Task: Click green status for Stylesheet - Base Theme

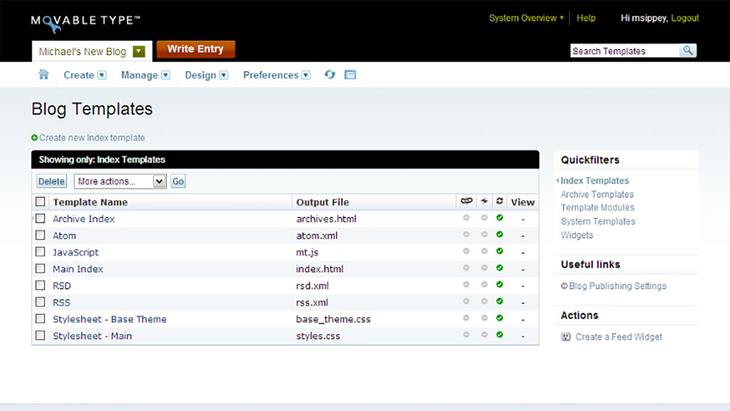Action: pos(500,318)
